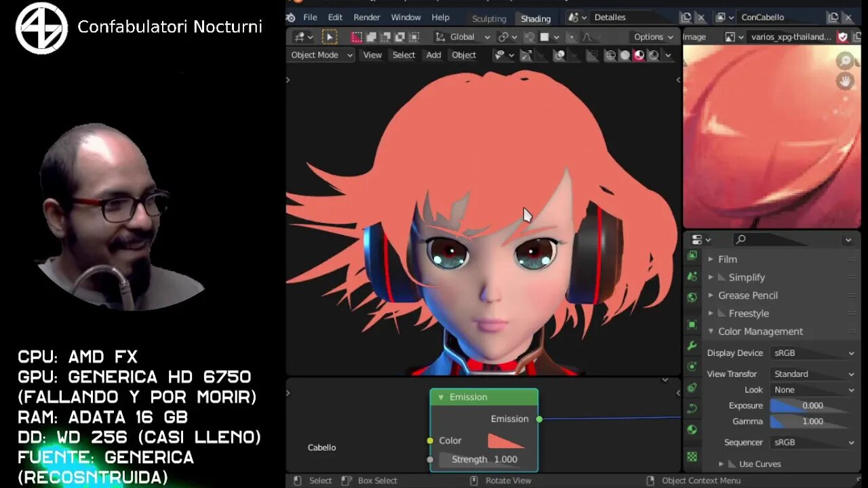868x488 pixels.
Task: Open the Sequencer sRGB dropdown
Action: pyautogui.click(x=814, y=442)
